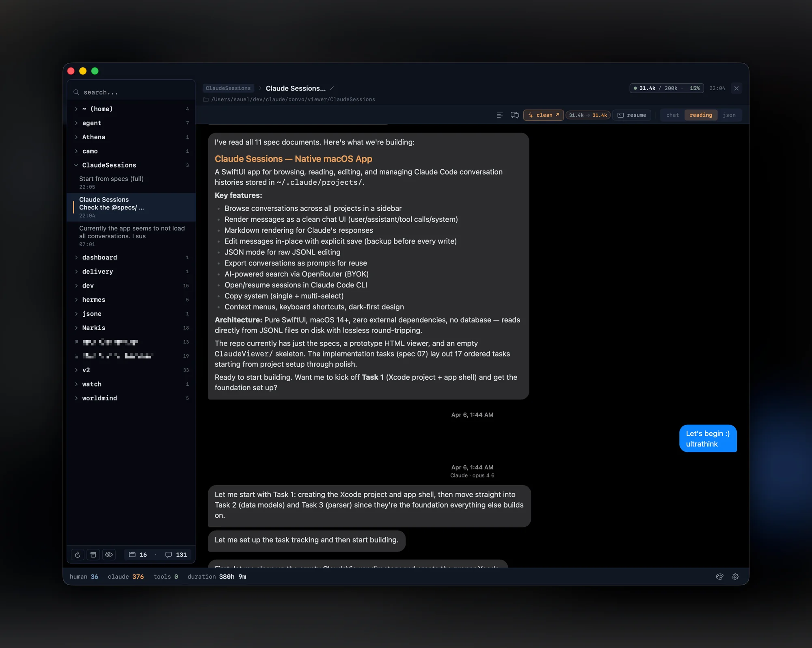The image size is (812, 648).
Task: Expand the jsone project group
Action: (x=131, y=314)
